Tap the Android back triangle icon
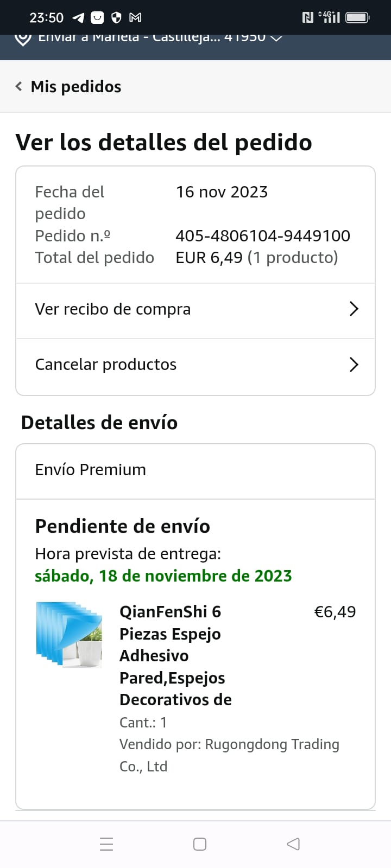The height and width of the screenshot is (868, 391). tap(293, 844)
